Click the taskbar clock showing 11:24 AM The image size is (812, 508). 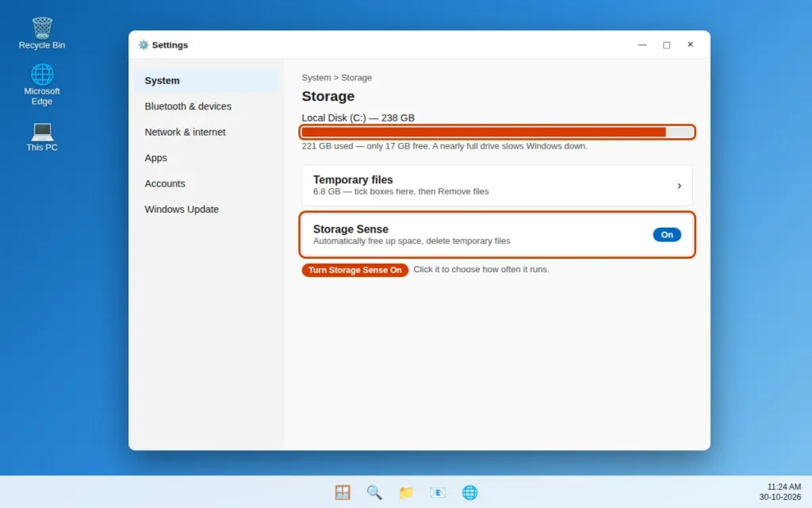[x=783, y=487]
